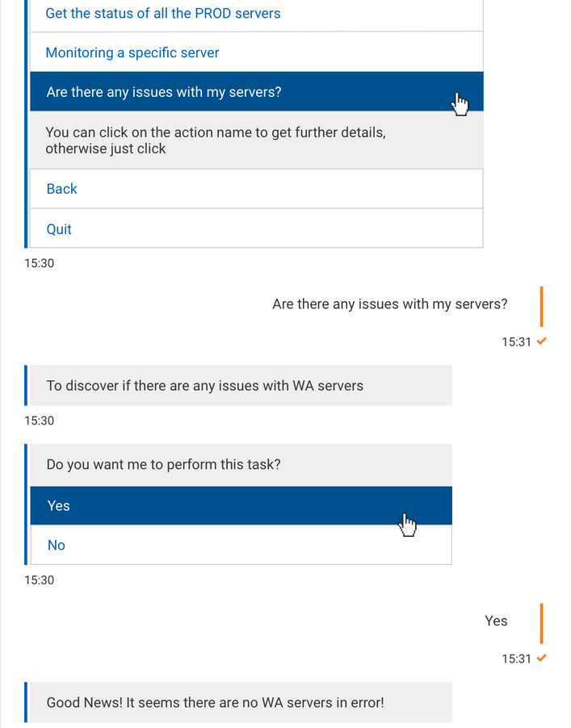Click the 15:31 time beside the sent question
This screenshot has height=728, width=571.
pyautogui.click(x=516, y=341)
